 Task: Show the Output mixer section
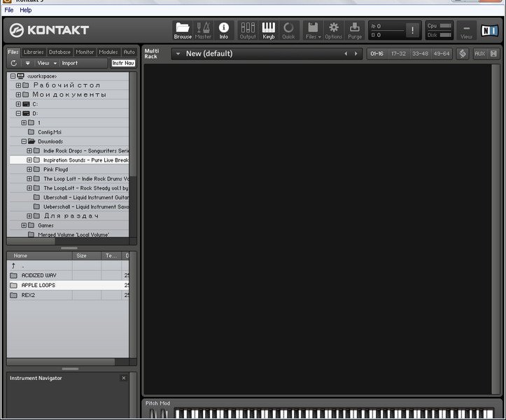[x=248, y=30]
